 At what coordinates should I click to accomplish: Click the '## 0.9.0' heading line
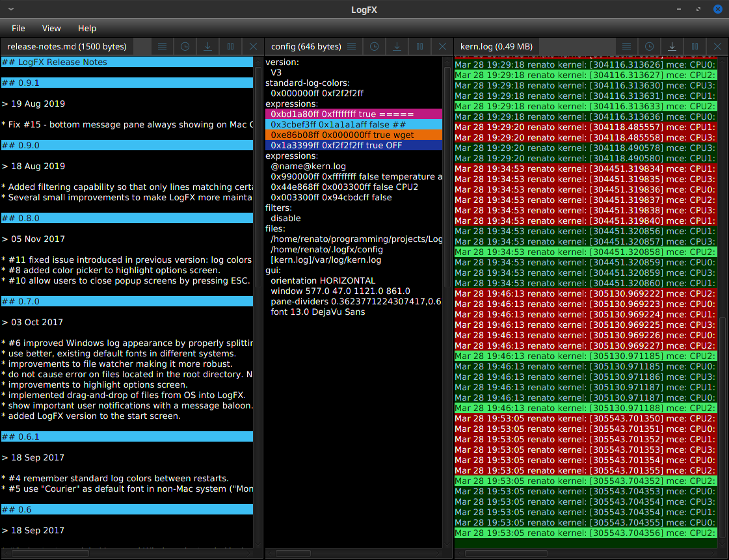click(x=127, y=145)
